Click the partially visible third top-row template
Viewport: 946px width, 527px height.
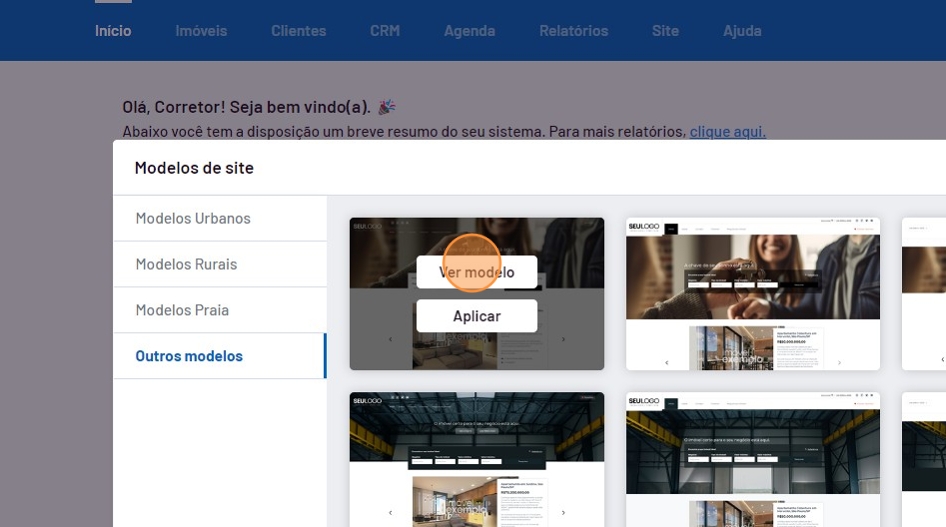point(923,294)
